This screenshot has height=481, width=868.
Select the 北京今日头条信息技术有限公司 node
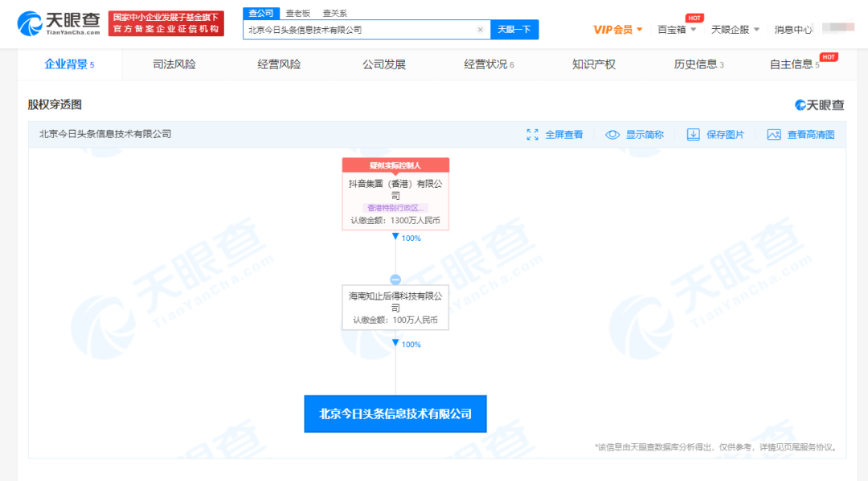pyautogui.click(x=395, y=414)
